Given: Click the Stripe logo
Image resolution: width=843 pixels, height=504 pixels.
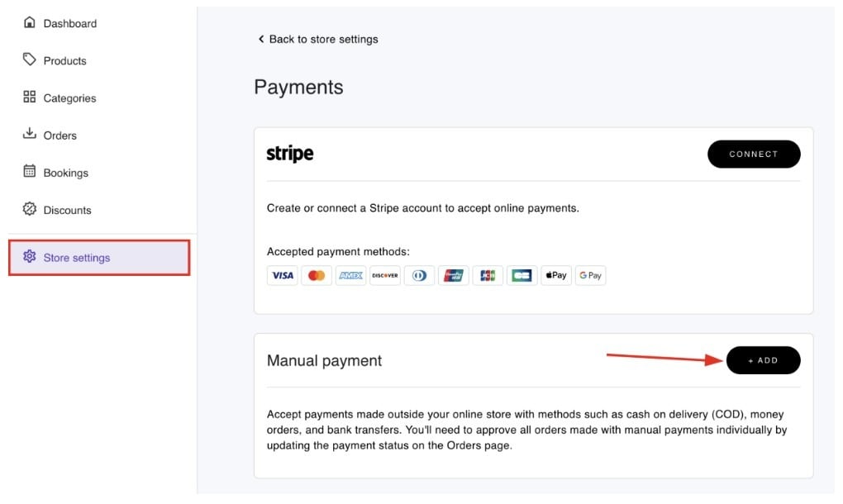Looking at the screenshot, I should point(290,154).
